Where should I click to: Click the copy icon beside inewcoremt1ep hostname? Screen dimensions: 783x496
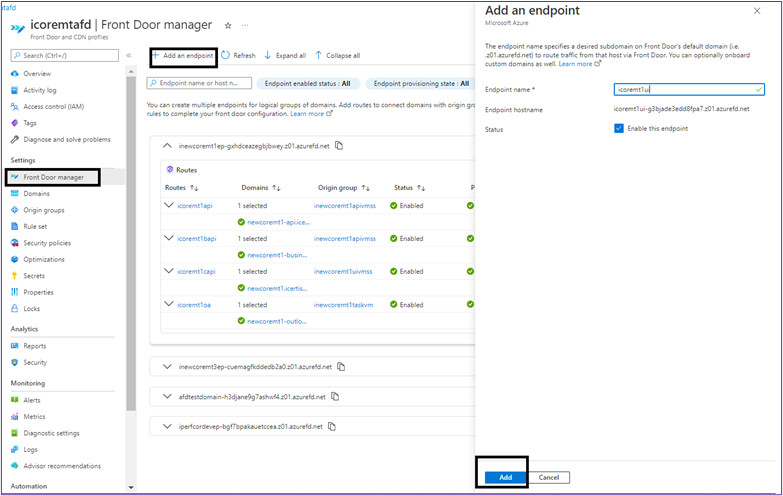pos(339,146)
